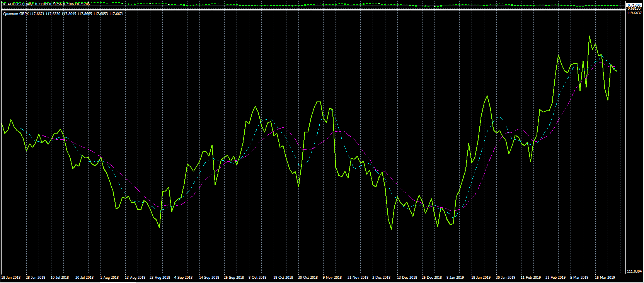The height and width of the screenshot is (283, 644).
Task: Click the 26 Dec 2018 date label
Action: coord(432,277)
